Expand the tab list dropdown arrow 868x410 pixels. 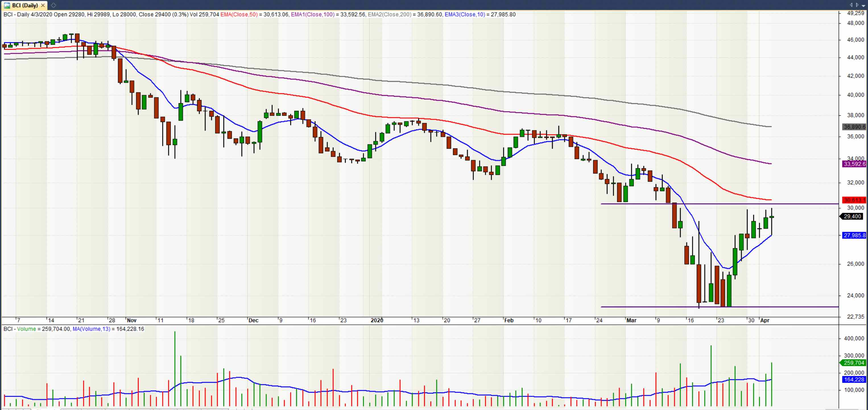click(x=863, y=5)
